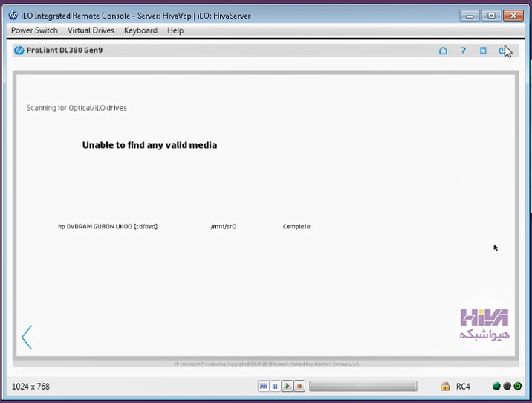The height and width of the screenshot is (403, 532).
Task: Start recording the console session
Action: coord(299,386)
